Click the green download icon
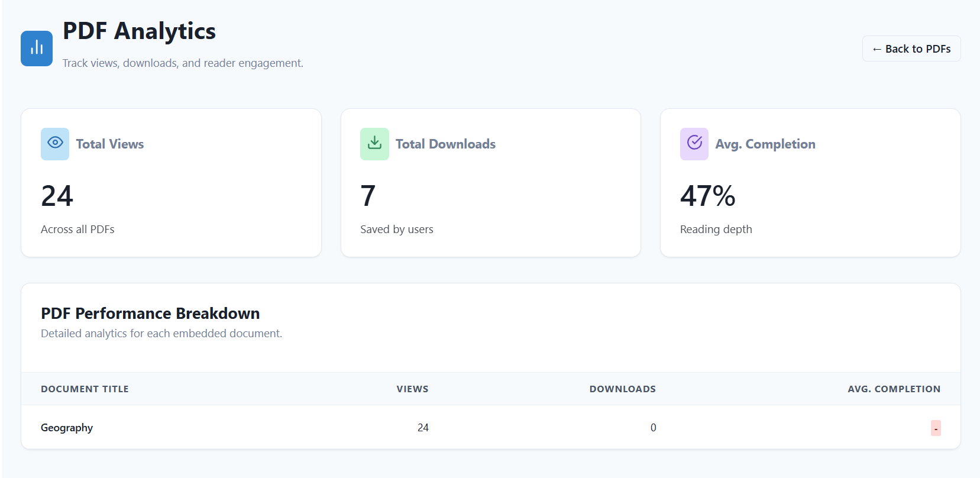Viewport: 980px width, 478px height. coord(374,144)
